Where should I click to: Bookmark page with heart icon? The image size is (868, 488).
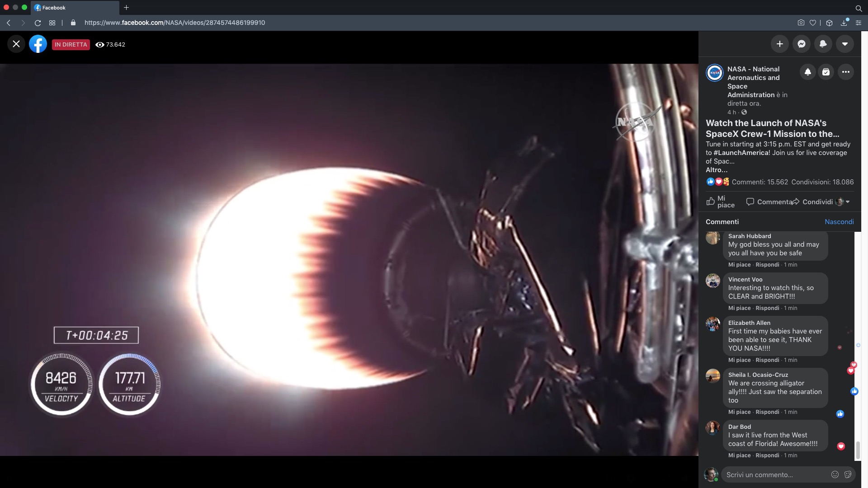click(813, 23)
